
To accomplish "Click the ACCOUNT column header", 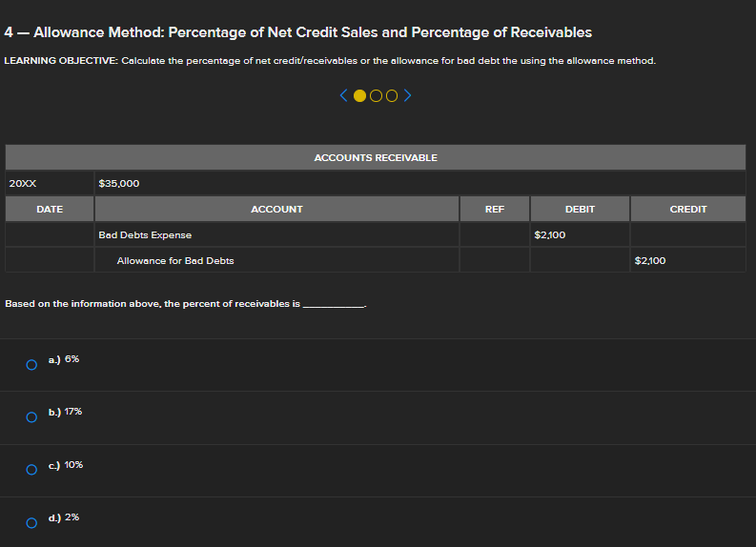I will (x=276, y=209).
